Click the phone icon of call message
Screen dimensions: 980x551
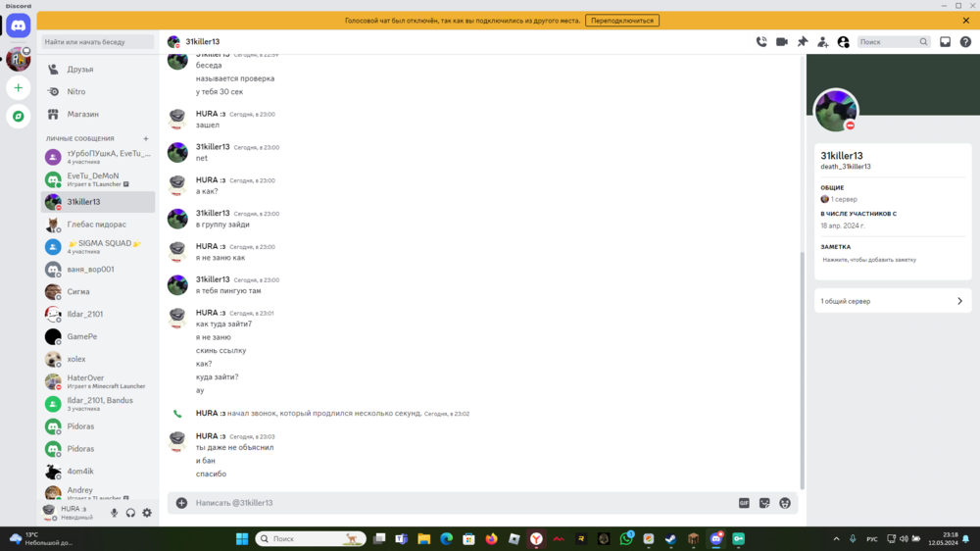point(177,414)
